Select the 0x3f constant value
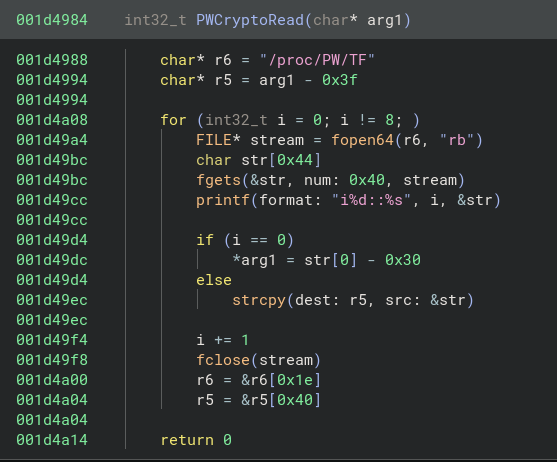This screenshot has width=557, height=462. (340, 80)
